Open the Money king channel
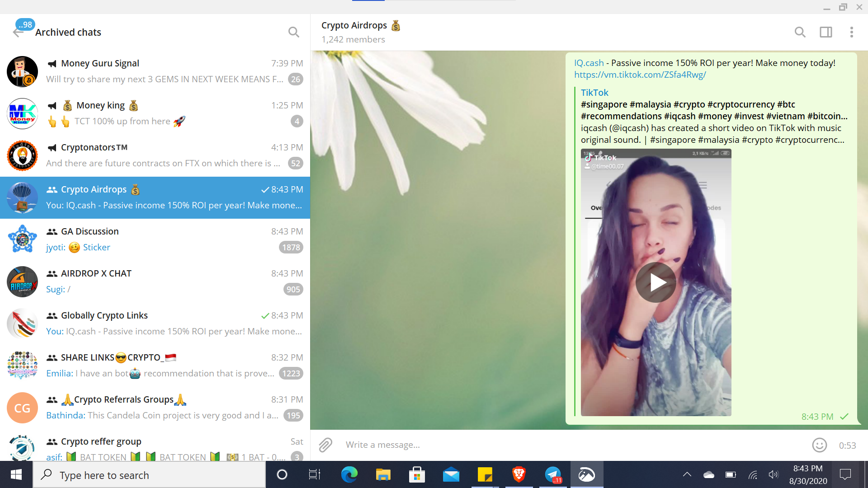 pos(155,113)
